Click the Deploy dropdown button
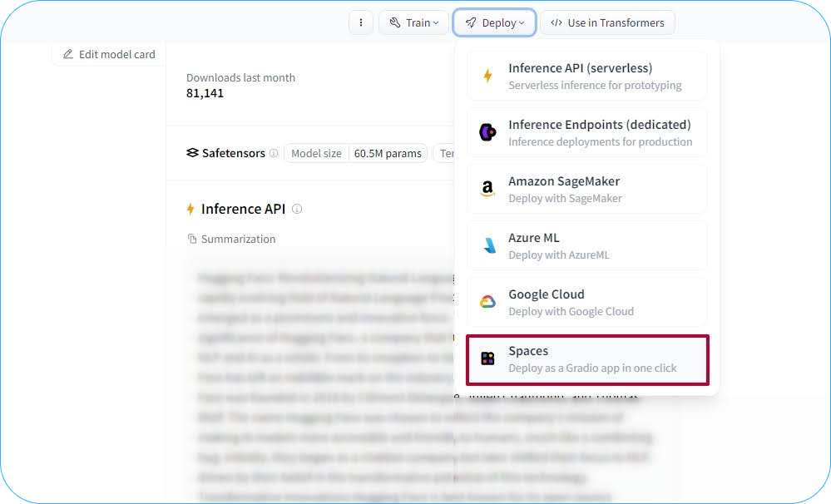831x504 pixels. pos(494,22)
